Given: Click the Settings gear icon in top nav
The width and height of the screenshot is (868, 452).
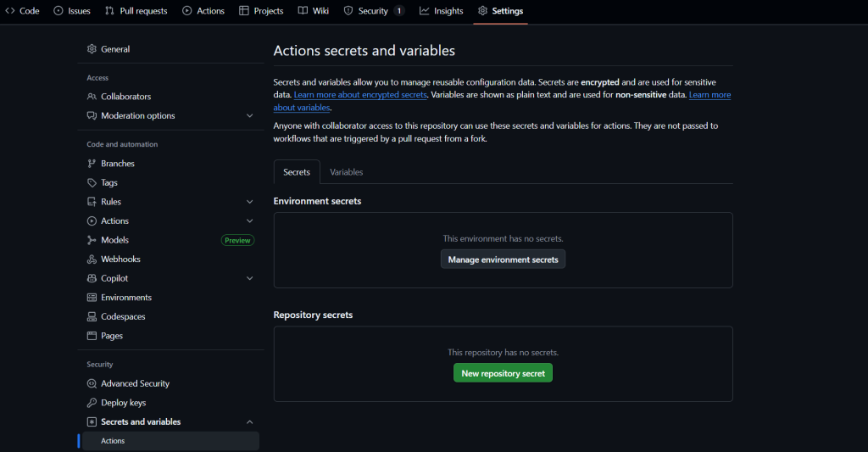Looking at the screenshot, I should 482,10.
